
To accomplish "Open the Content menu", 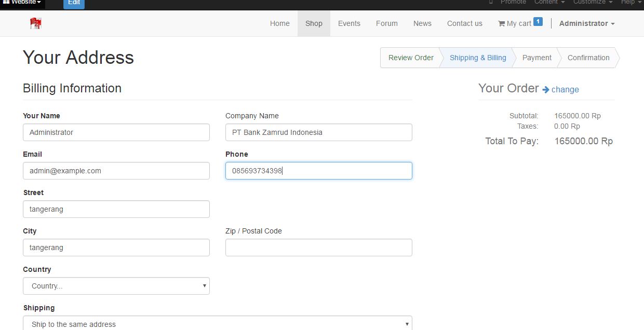I will [x=549, y=3].
